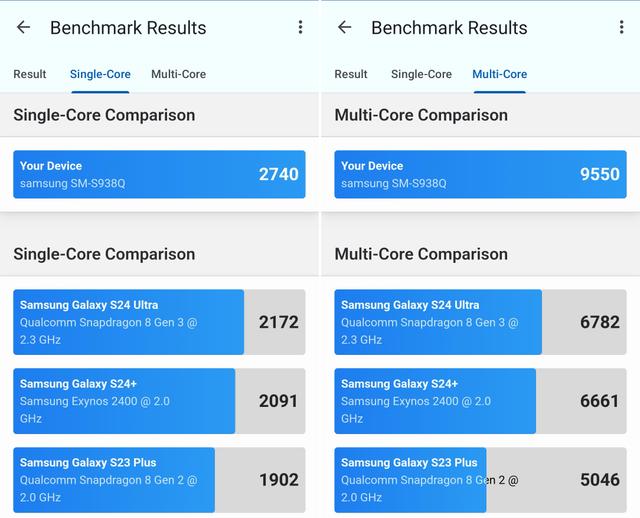The image size is (640, 518).
Task: Tap back arrow in right panel
Action: pos(345,28)
